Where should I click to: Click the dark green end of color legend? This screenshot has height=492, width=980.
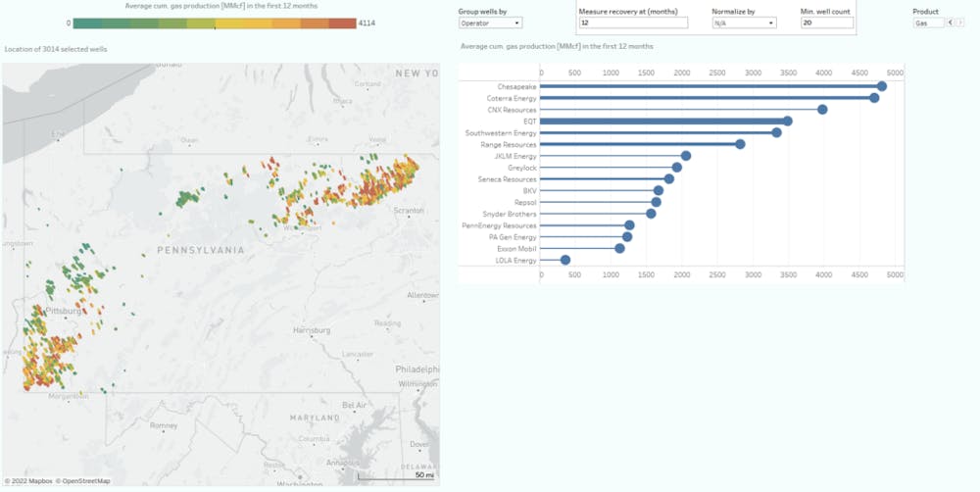pyautogui.click(x=87, y=24)
